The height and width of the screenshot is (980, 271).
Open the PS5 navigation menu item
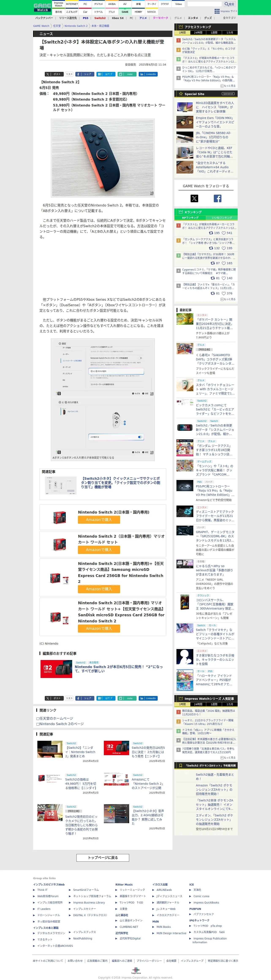85,18
